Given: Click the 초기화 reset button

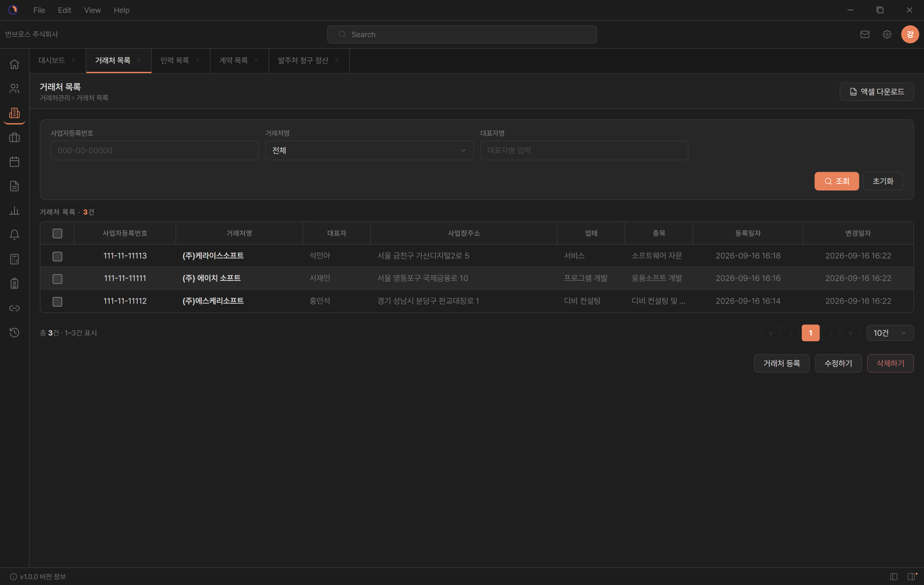Looking at the screenshot, I should (883, 181).
